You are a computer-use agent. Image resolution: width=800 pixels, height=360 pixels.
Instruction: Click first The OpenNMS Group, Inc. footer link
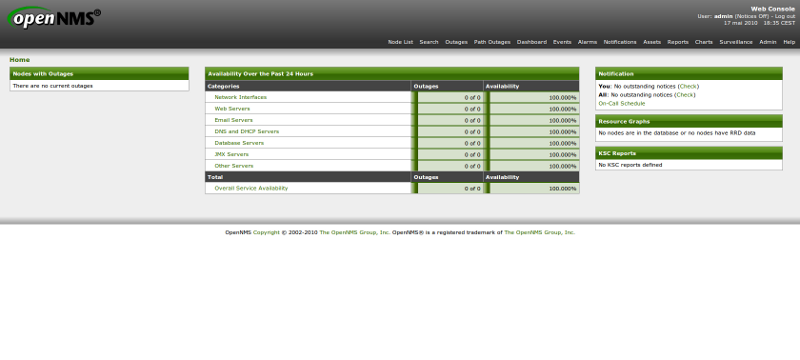click(355, 232)
